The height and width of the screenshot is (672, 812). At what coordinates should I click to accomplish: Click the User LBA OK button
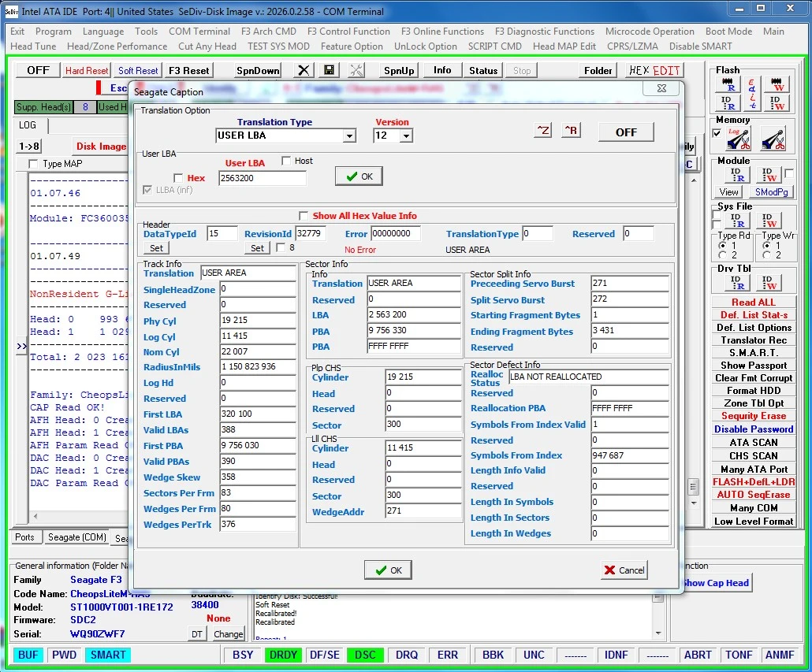[359, 176]
